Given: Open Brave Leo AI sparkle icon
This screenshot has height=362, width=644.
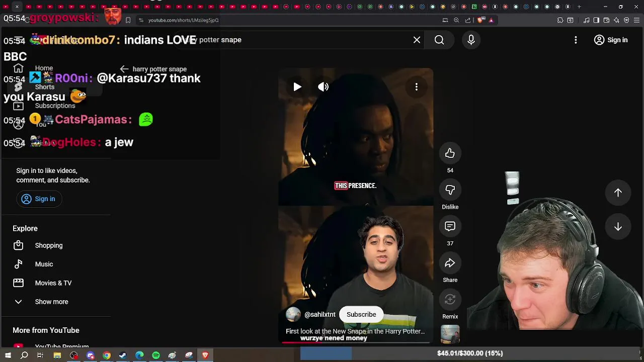Looking at the screenshot, I should (x=616, y=20).
